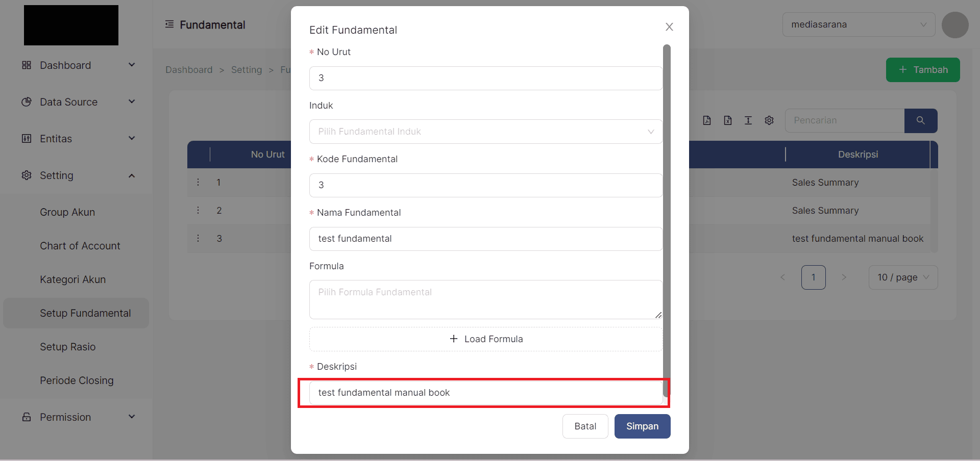Open the Induk fundamental dropdown
This screenshot has width=980, height=461.
(485, 132)
